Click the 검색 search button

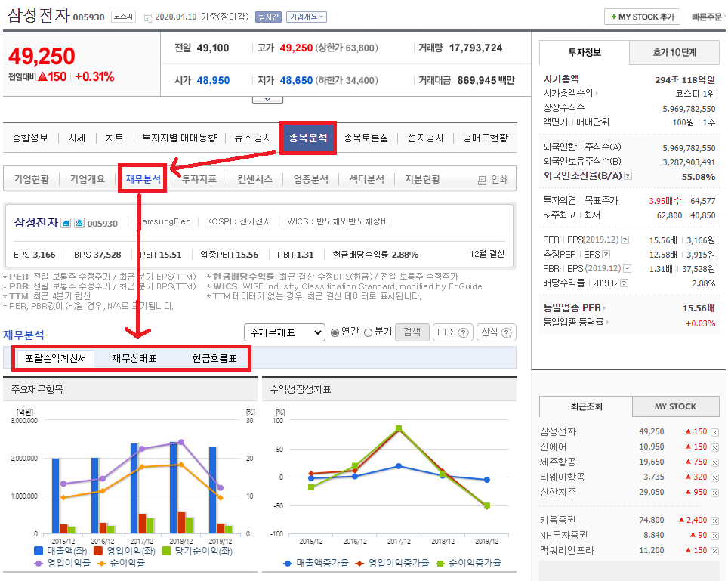pyautogui.click(x=412, y=332)
